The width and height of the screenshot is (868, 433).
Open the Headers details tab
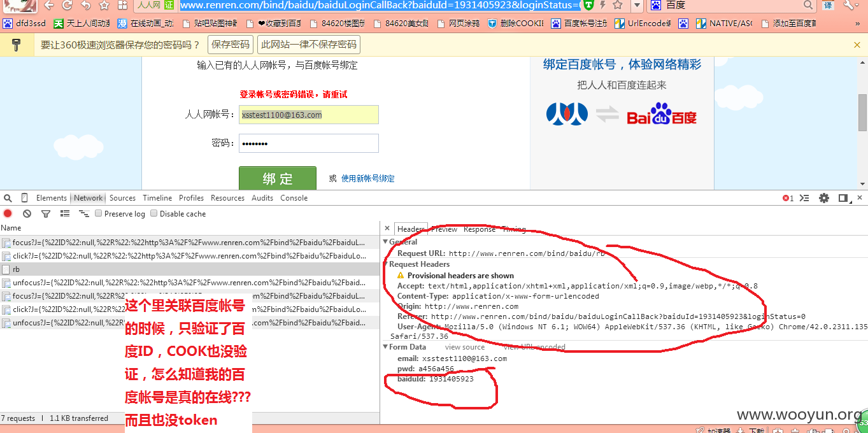411,229
